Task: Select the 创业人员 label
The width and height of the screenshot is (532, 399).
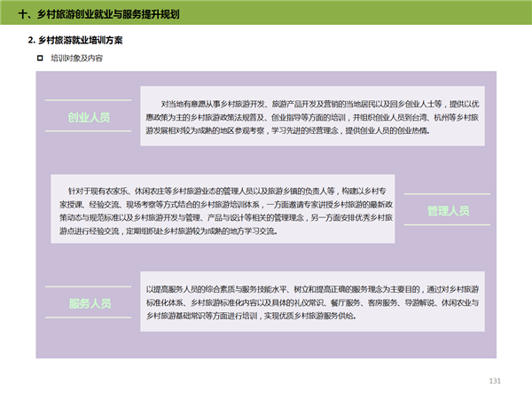Action: 89,118
